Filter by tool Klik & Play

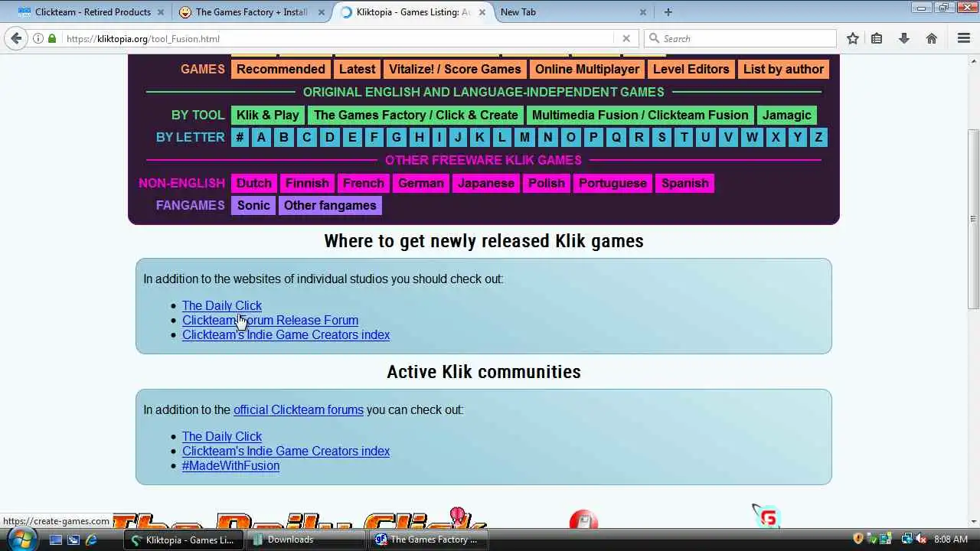pos(268,115)
